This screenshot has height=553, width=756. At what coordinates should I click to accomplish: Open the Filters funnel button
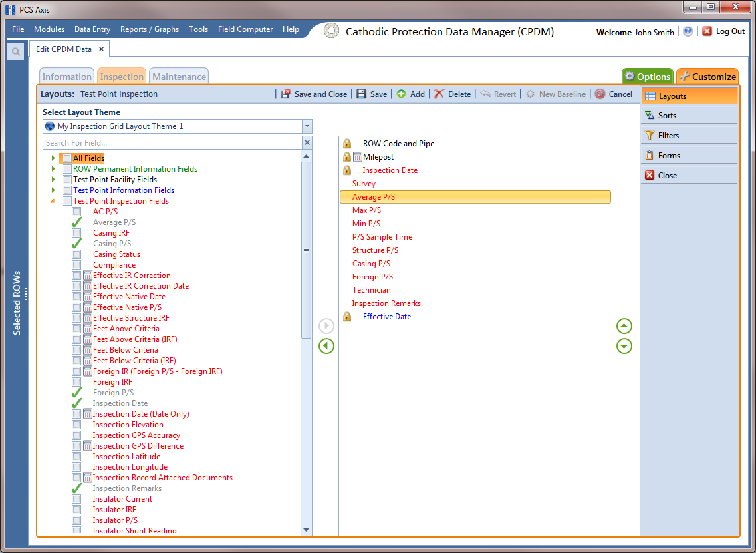[x=689, y=136]
